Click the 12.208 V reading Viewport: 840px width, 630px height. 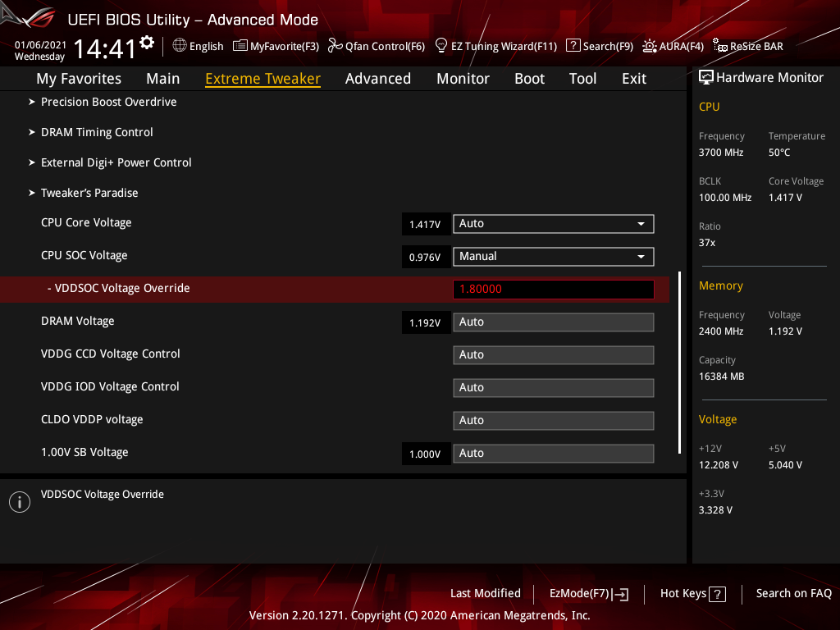pyautogui.click(x=718, y=465)
